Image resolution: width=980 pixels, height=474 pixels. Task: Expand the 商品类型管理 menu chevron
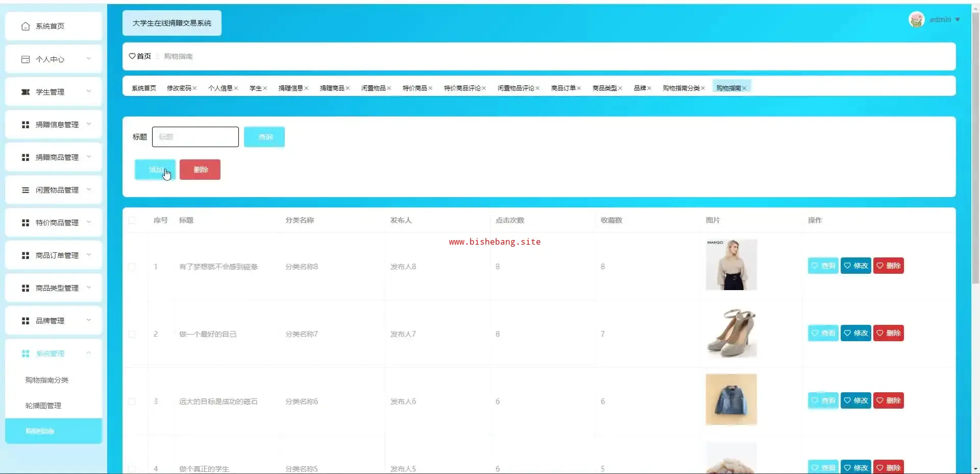point(89,288)
